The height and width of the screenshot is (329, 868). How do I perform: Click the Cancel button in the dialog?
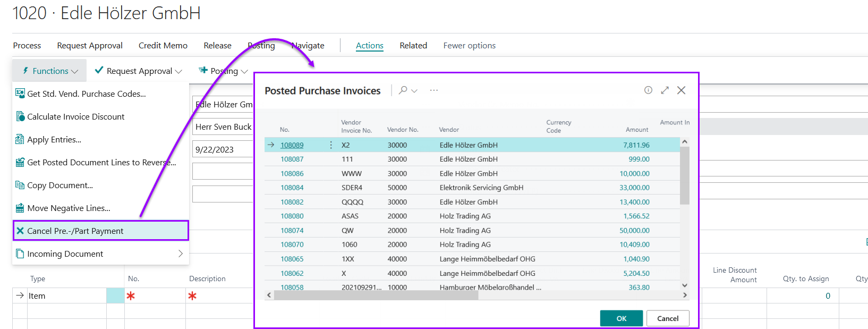668,318
